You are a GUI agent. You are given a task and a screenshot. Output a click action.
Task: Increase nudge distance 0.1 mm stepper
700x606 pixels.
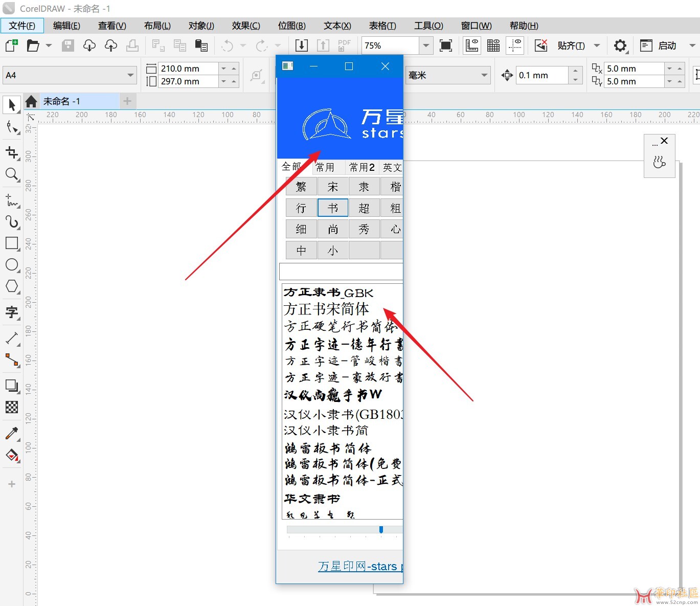coord(575,71)
